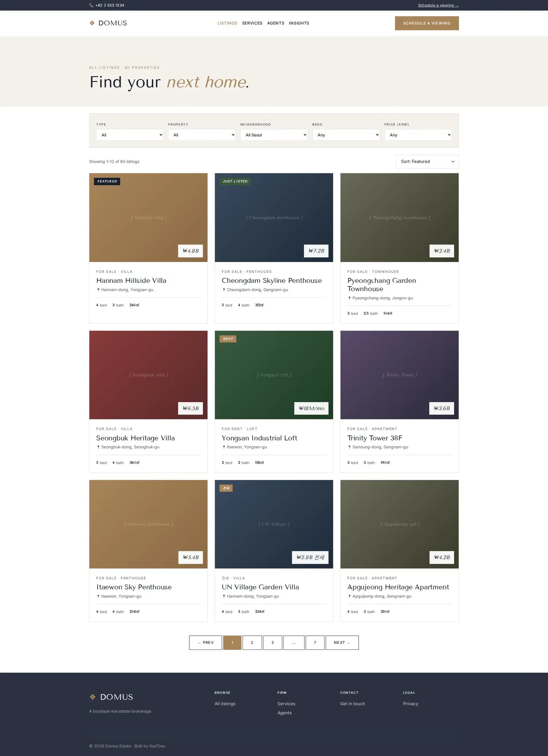The image size is (548, 756).
Task: Open Seongbuk villa listing image
Action: [149, 375]
